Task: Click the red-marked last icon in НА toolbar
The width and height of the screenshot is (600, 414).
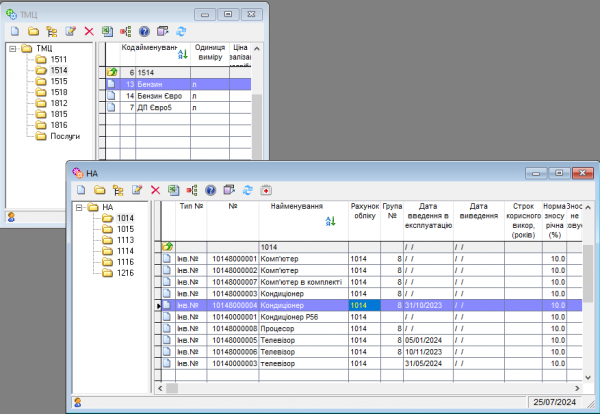Action: [266, 190]
